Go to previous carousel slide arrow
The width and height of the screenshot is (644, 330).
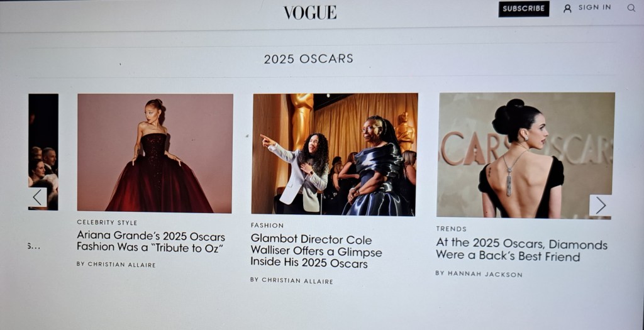38,197
